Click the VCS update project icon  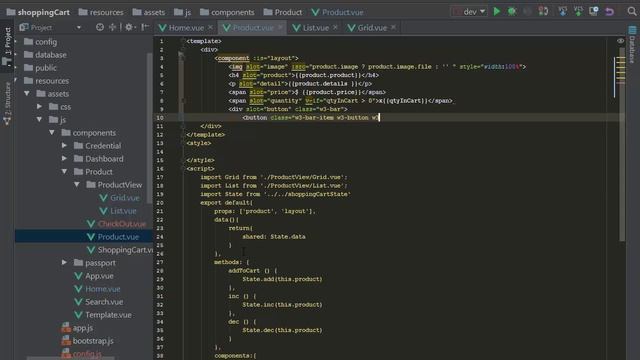coord(562,11)
